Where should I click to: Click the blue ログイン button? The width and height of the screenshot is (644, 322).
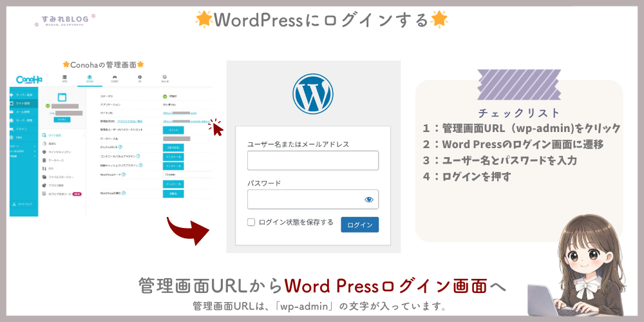point(360,225)
